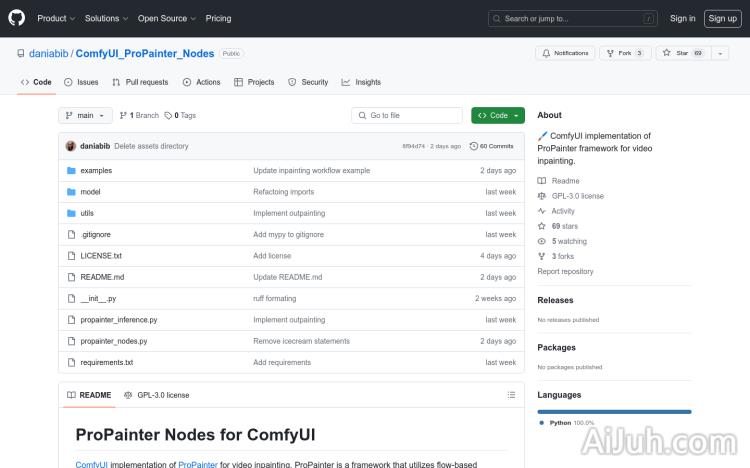This screenshot has height=468, width=750.
Task: Click Report repository link
Action: click(x=565, y=271)
